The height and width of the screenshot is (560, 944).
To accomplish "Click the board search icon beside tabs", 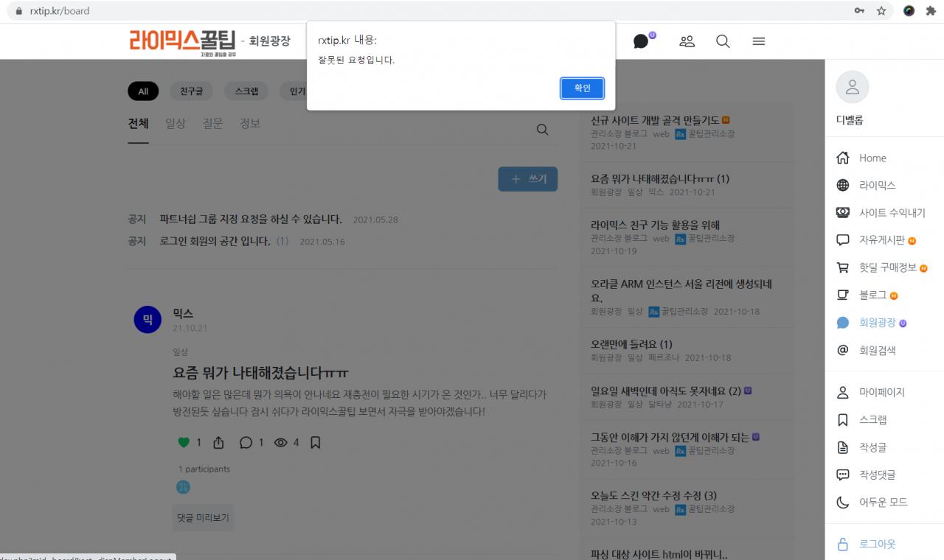I will tap(542, 130).
